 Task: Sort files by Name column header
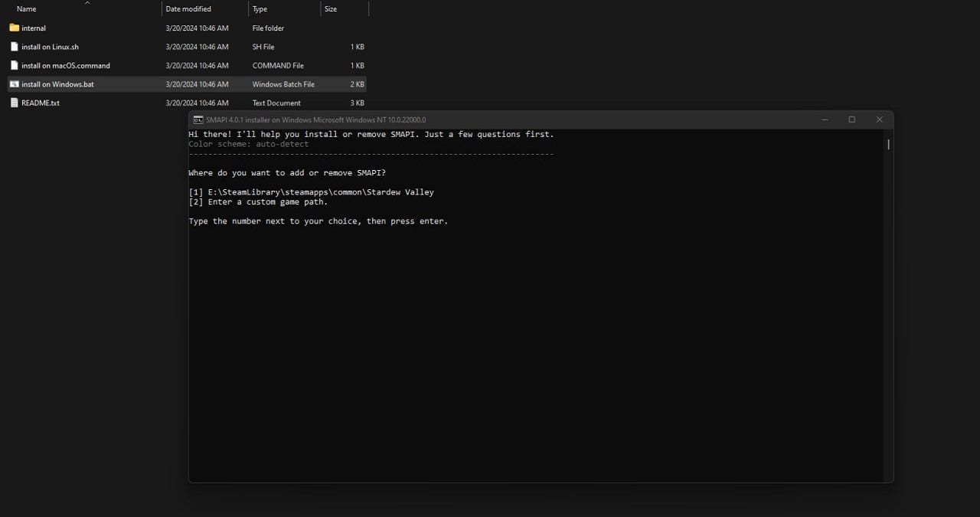pos(27,9)
